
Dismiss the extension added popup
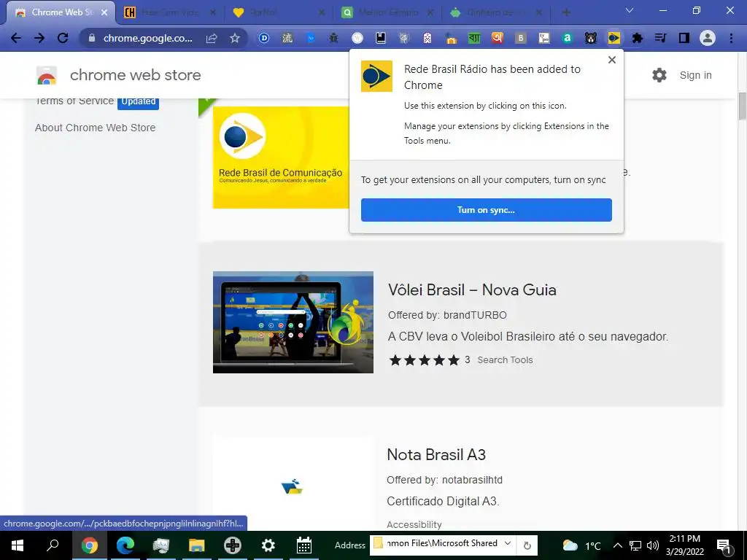612,60
